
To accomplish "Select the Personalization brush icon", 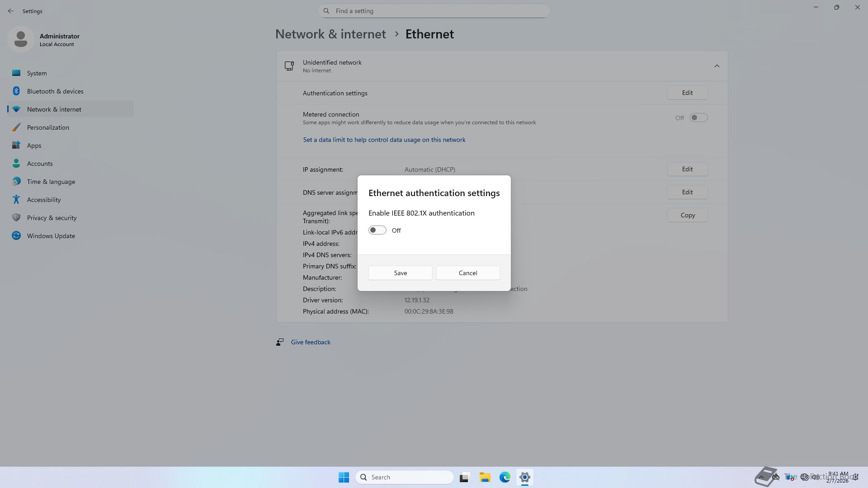I will click(16, 127).
